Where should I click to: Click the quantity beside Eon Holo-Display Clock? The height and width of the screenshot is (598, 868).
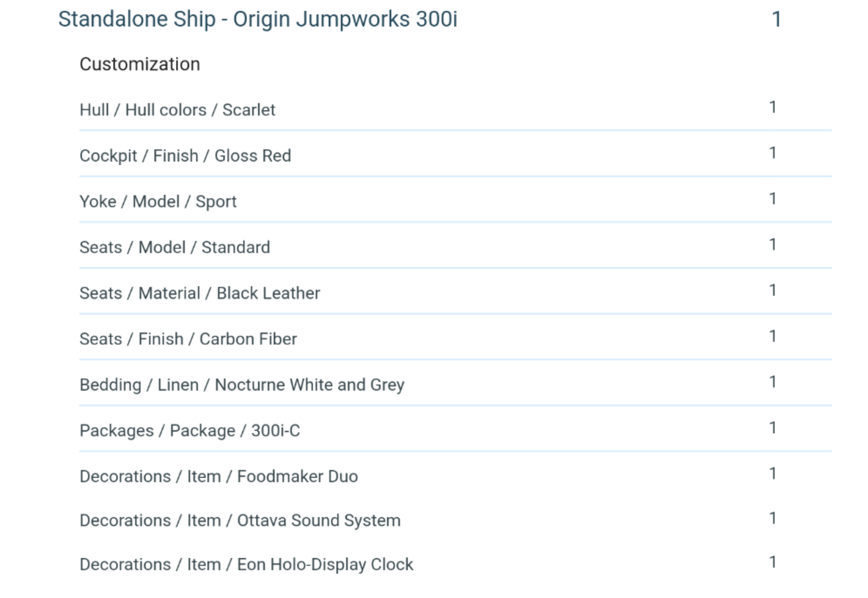click(x=773, y=562)
